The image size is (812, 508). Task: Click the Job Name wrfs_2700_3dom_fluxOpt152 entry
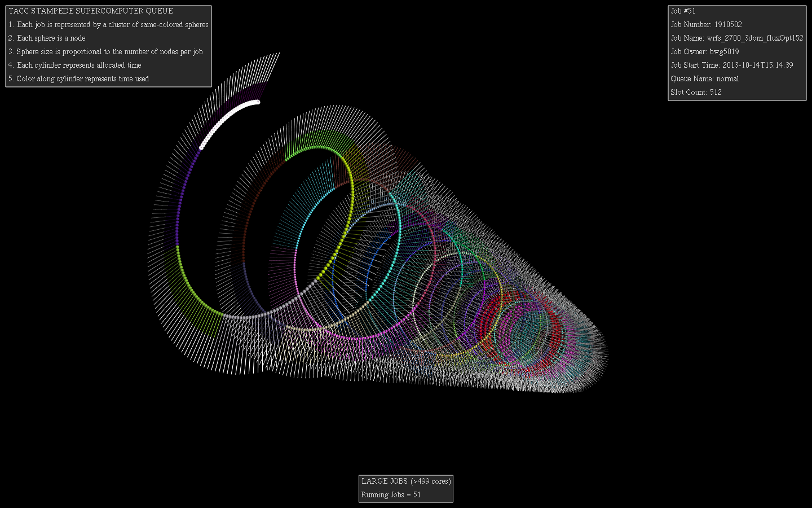(x=737, y=38)
